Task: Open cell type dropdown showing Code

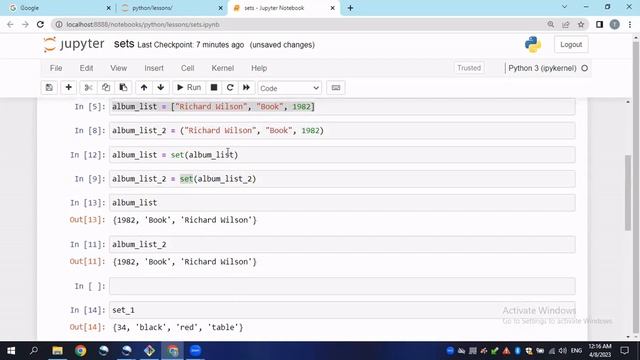Action: [289, 88]
